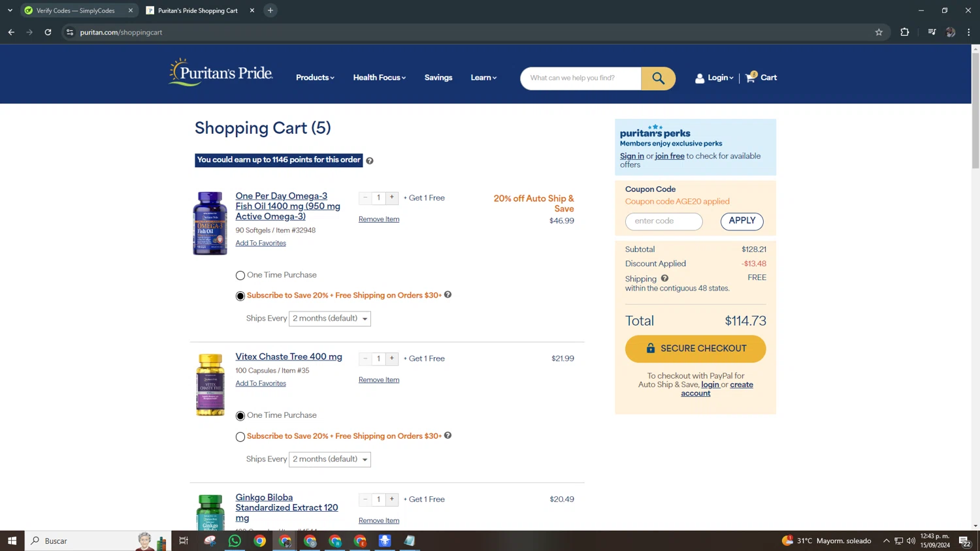This screenshot has width=980, height=551.
Task: Click the join free link
Action: coord(670,156)
